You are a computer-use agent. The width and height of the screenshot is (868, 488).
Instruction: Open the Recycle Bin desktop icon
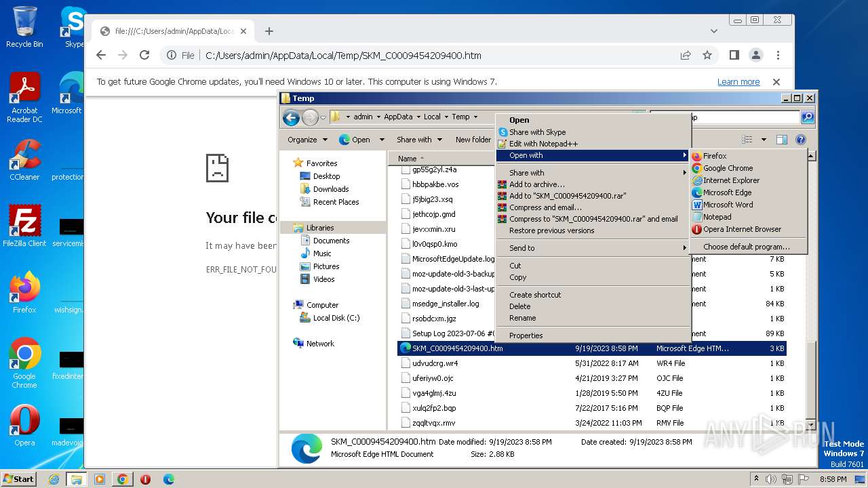coord(24,27)
